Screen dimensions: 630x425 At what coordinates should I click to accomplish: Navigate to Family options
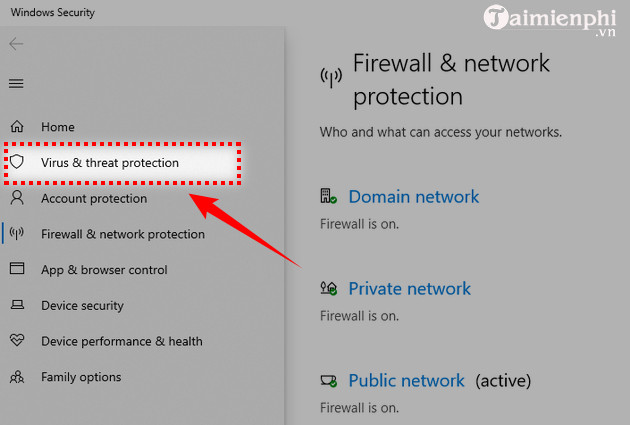81,377
